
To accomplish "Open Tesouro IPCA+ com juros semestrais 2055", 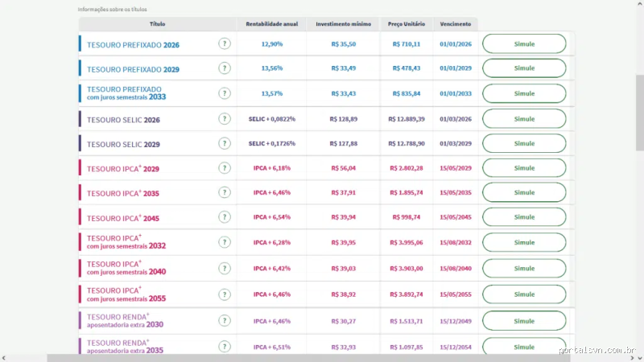I will (x=126, y=294).
